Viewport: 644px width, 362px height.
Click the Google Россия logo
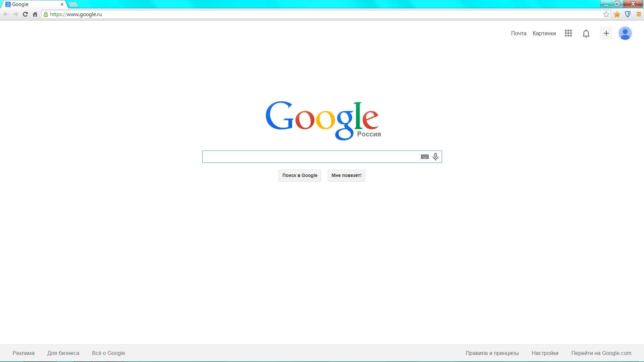coord(323,121)
